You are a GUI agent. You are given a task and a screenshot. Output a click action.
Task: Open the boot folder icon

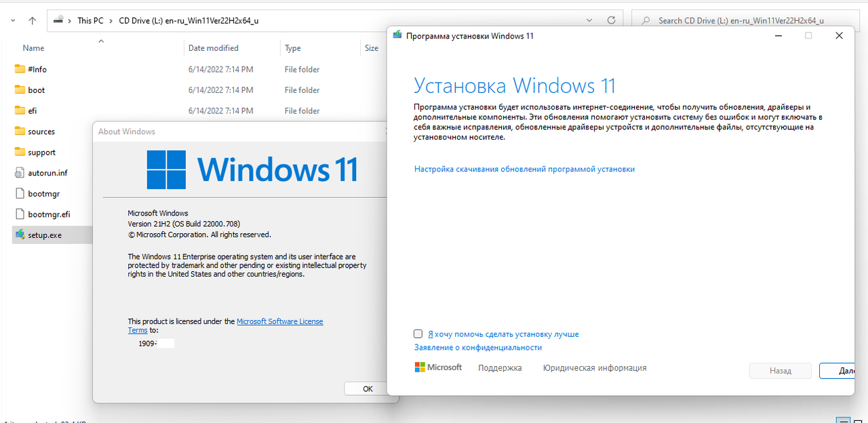pos(20,89)
